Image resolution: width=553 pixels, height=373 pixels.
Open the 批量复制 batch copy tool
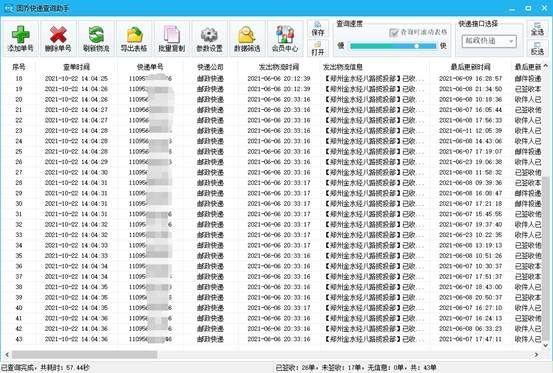coord(172,38)
